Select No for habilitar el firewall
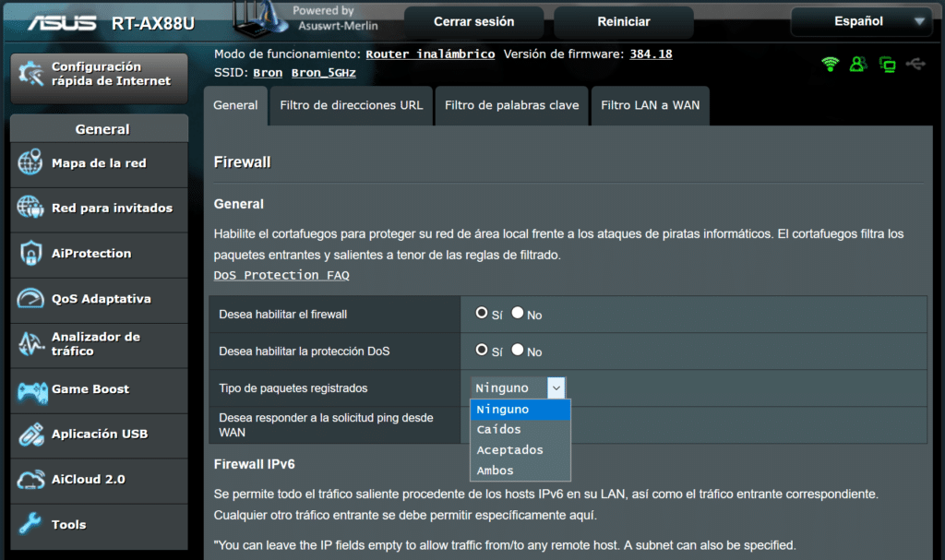945x560 pixels. tap(518, 314)
